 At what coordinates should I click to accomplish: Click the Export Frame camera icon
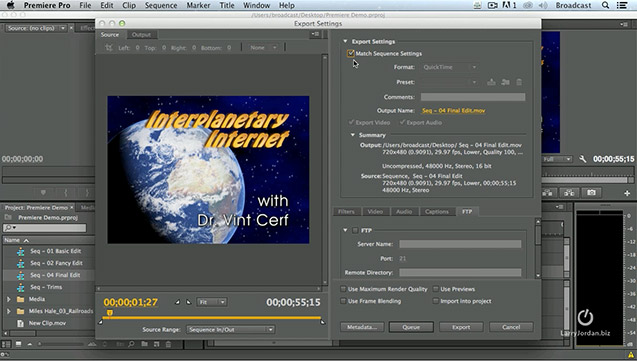pyautogui.click(x=591, y=192)
